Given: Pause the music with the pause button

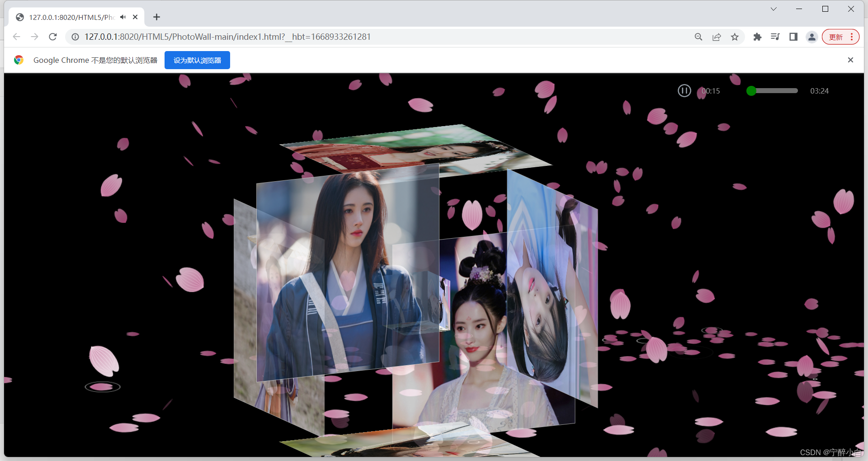Looking at the screenshot, I should coord(684,91).
